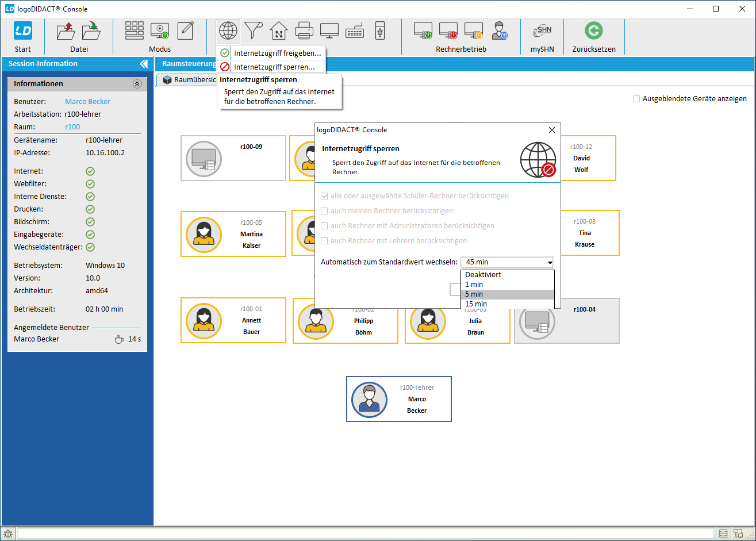Open the mySHN icon

(x=542, y=30)
